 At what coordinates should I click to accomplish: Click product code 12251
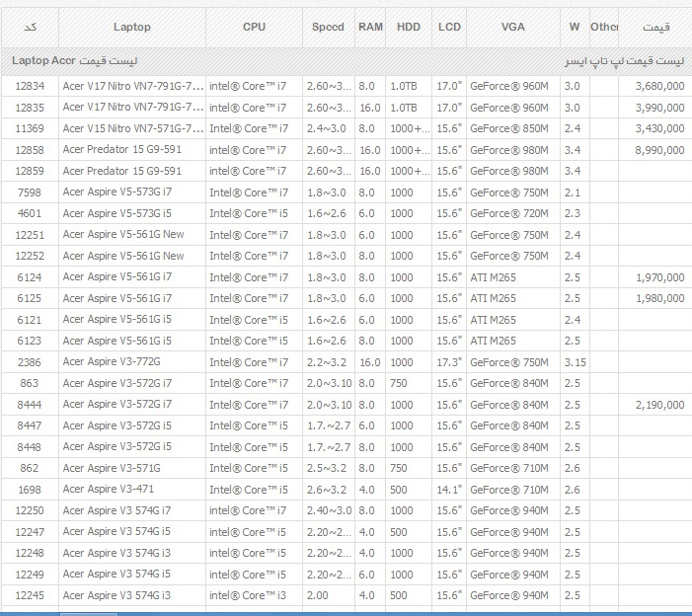(x=30, y=235)
